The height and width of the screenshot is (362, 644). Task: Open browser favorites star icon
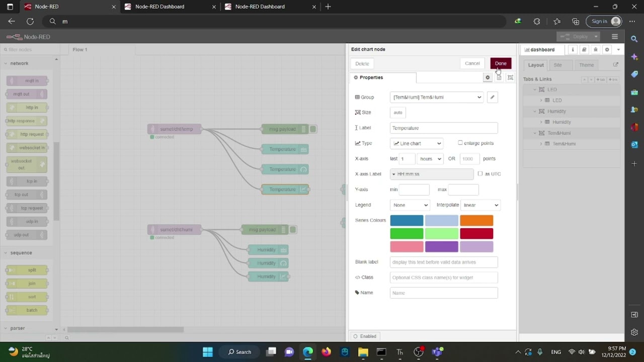coord(557,21)
